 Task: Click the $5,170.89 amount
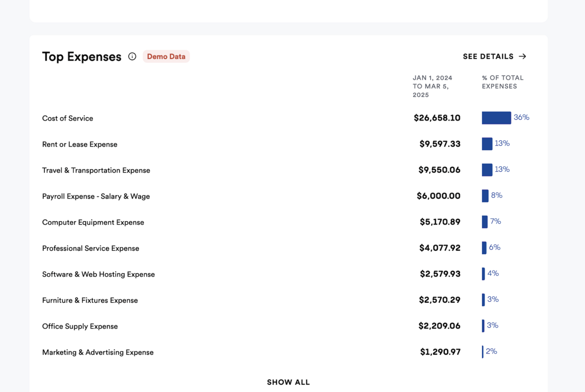pyautogui.click(x=440, y=222)
